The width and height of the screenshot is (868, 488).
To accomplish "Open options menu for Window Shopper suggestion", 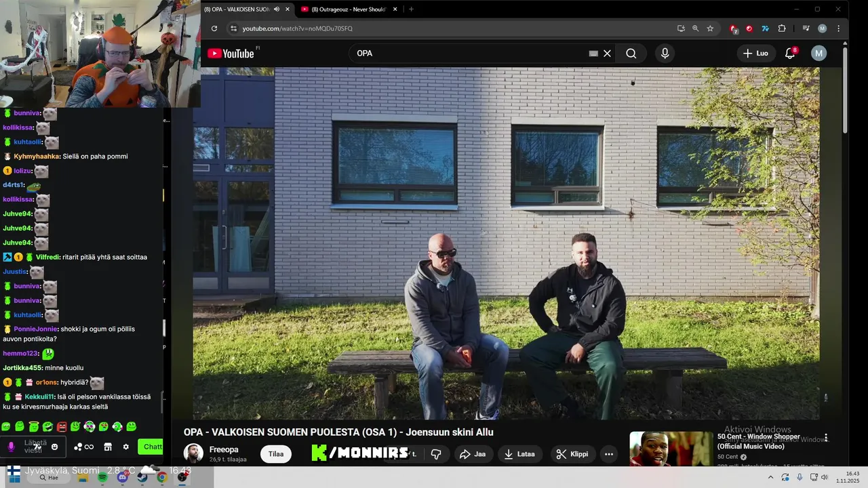I will [x=826, y=438].
